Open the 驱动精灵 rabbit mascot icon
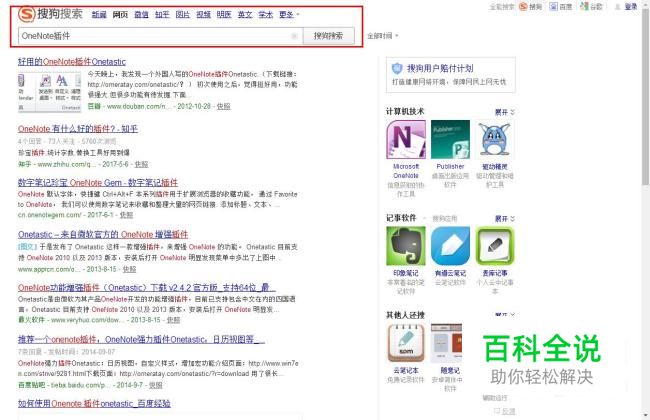The image size is (650, 420). [x=495, y=139]
